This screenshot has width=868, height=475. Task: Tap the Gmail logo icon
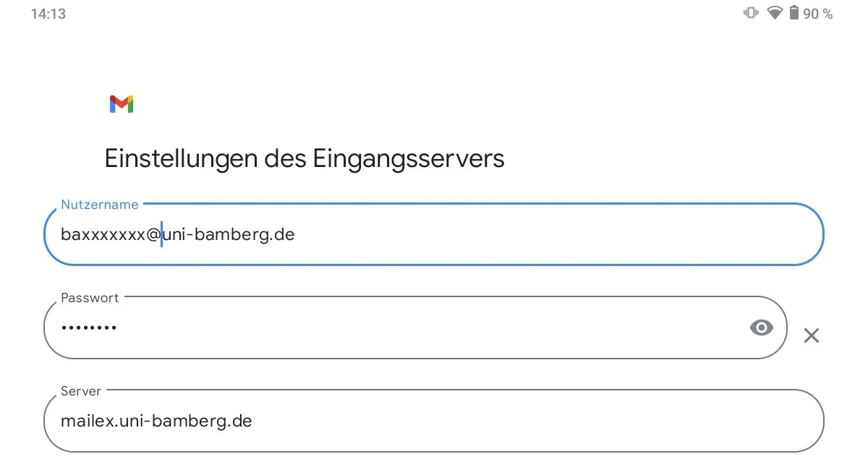pos(122,104)
